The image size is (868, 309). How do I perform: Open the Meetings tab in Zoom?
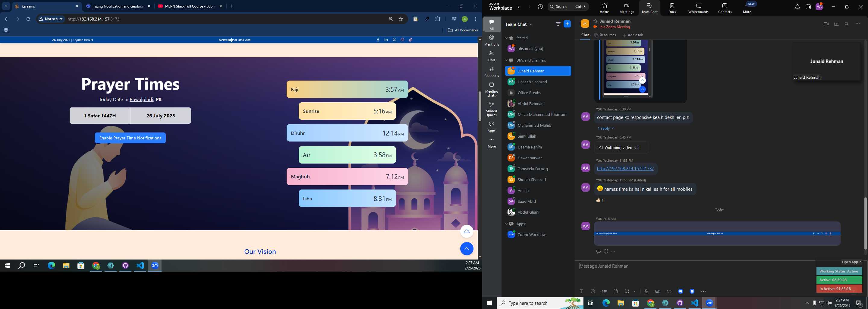[627, 8]
